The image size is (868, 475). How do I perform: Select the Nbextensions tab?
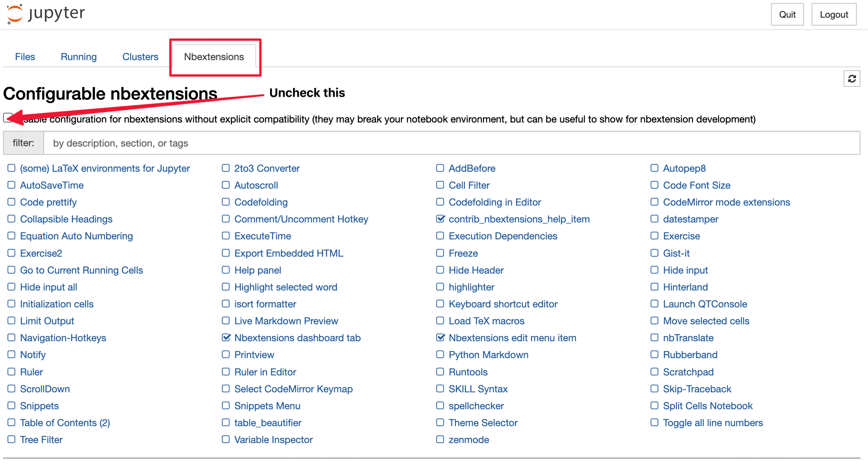[214, 57]
